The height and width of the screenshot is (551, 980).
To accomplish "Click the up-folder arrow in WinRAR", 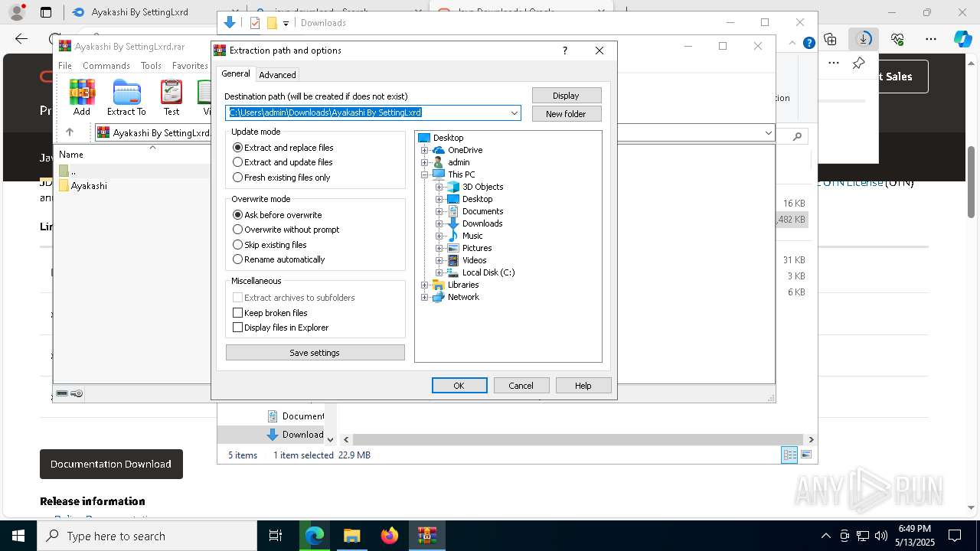I will (70, 132).
